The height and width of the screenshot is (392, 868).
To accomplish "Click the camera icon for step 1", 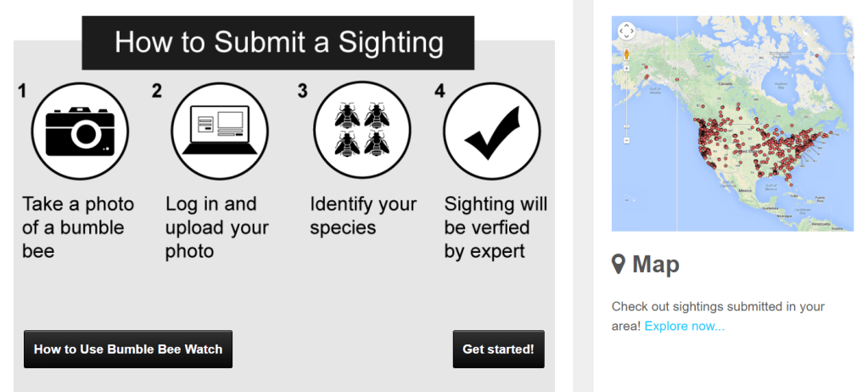I will coord(79,131).
